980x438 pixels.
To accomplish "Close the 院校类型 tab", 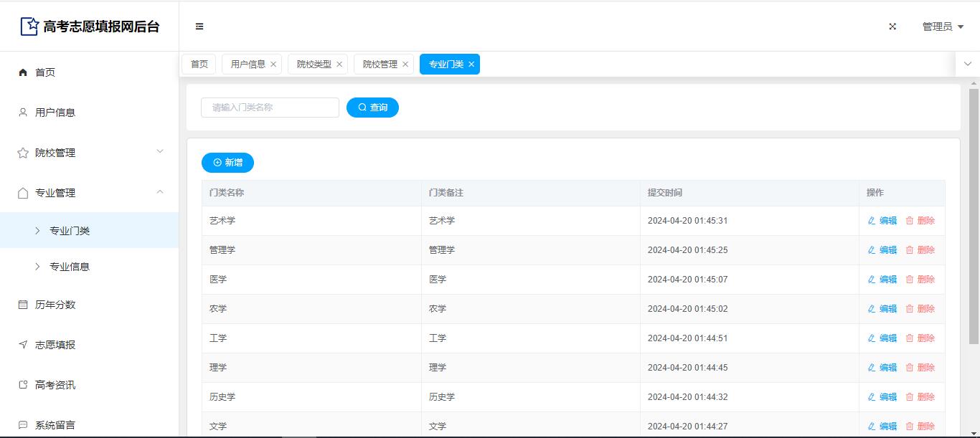I will tap(339, 65).
